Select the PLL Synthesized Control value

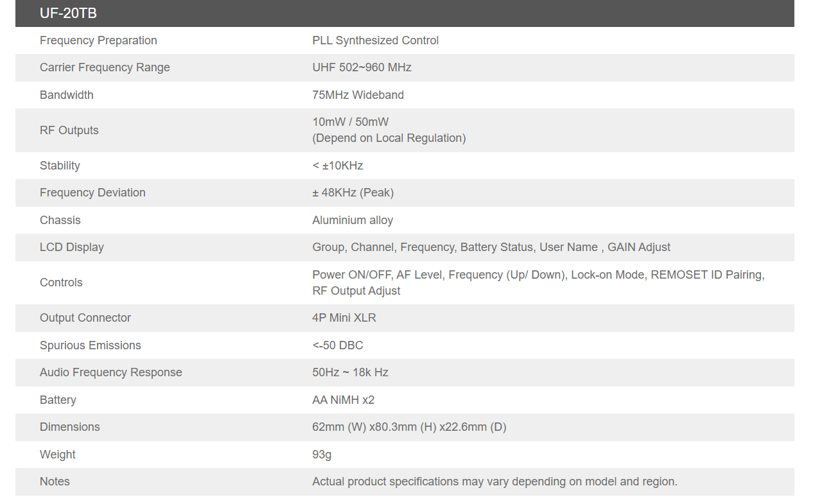(375, 40)
